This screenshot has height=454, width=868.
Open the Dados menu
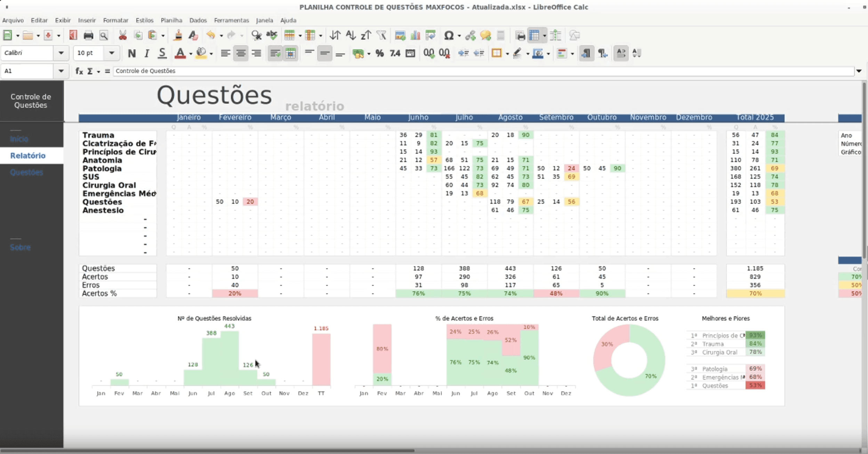(198, 20)
